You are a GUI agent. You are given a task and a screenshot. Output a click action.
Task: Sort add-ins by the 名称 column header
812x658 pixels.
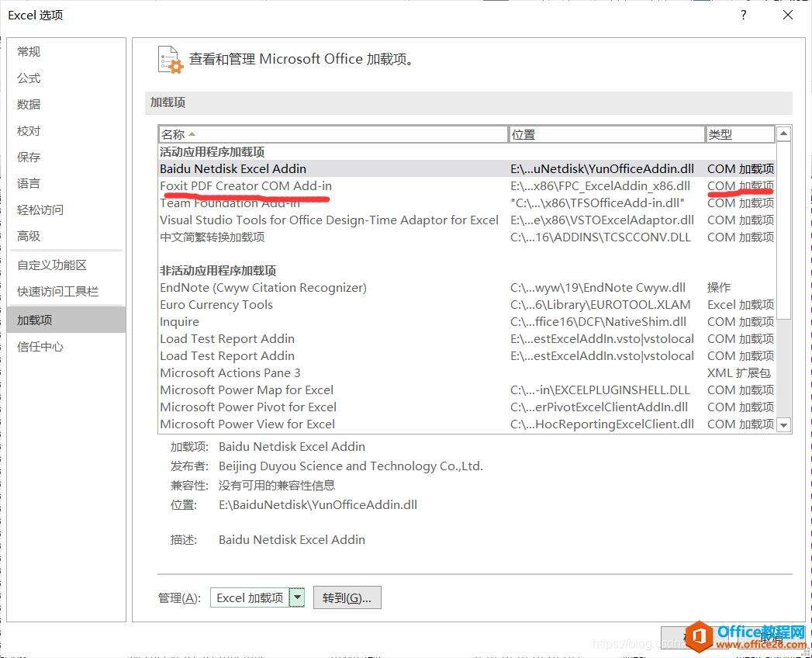tap(333, 134)
